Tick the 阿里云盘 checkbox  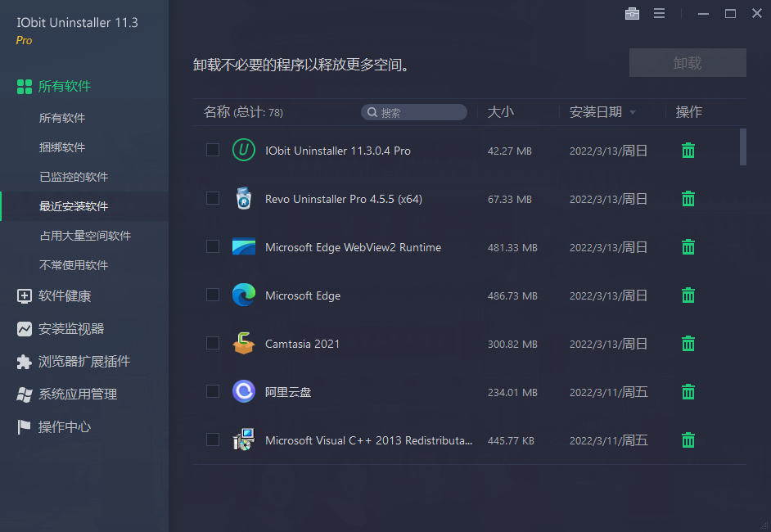tap(213, 391)
